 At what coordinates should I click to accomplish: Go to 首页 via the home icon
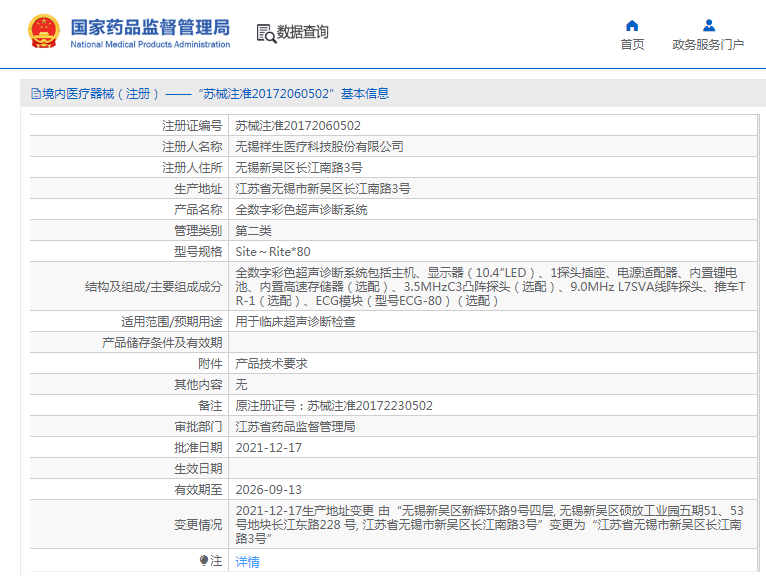[x=632, y=25]
